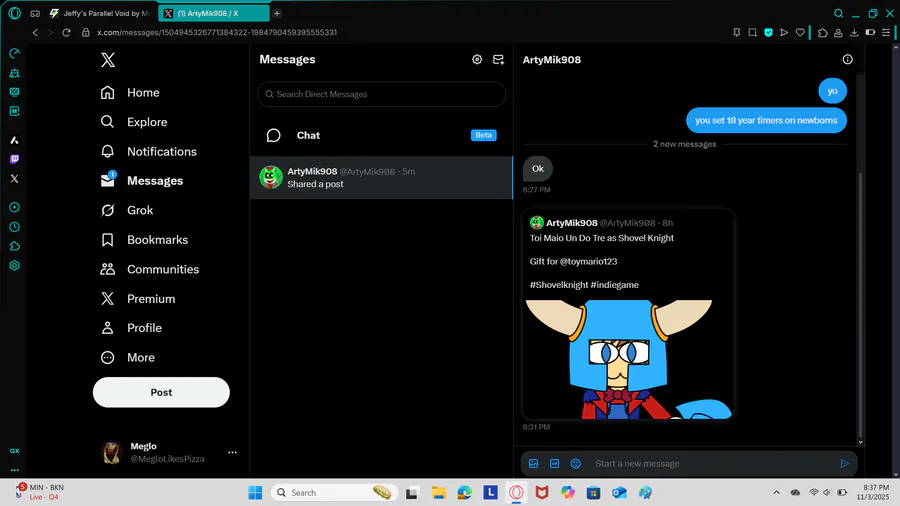Click the "yo" message bubble
The image size is (900, 506).
coord(832,91)
